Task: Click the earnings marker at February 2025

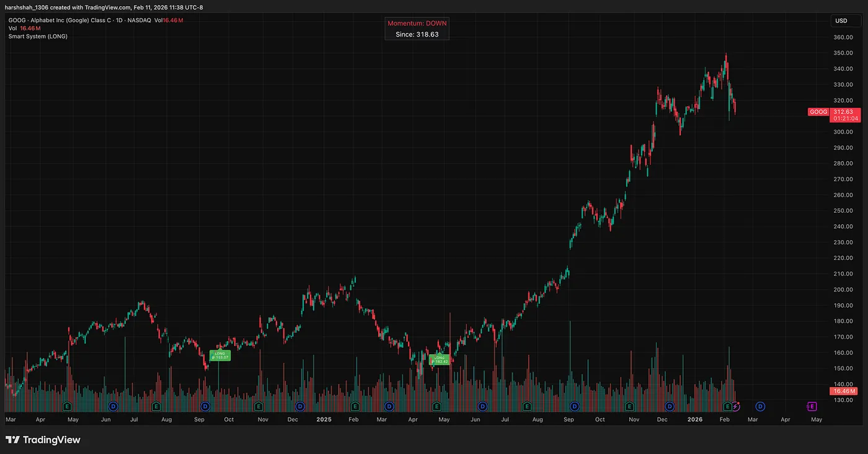Action: coord(355,406)
